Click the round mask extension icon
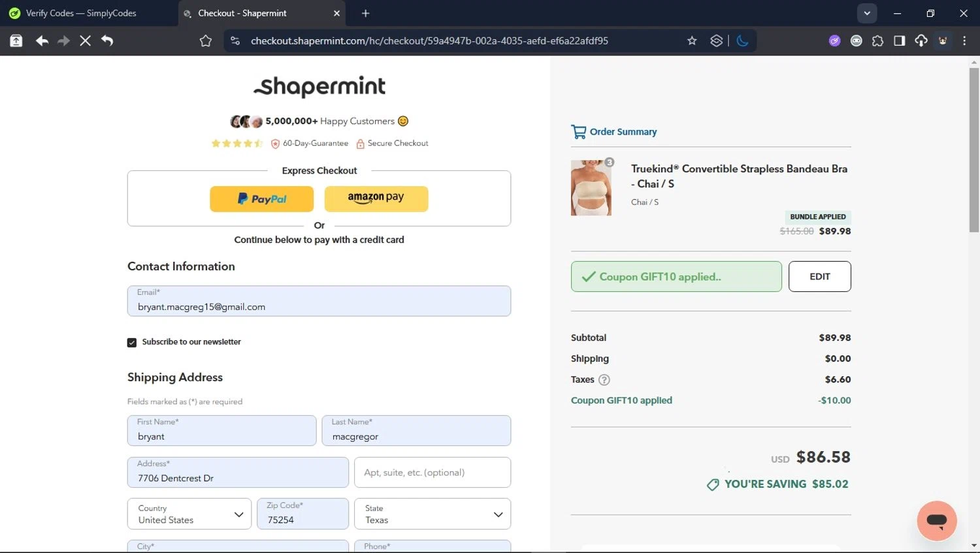This screenshot has height=553, width=980. (x=856, y=40)
